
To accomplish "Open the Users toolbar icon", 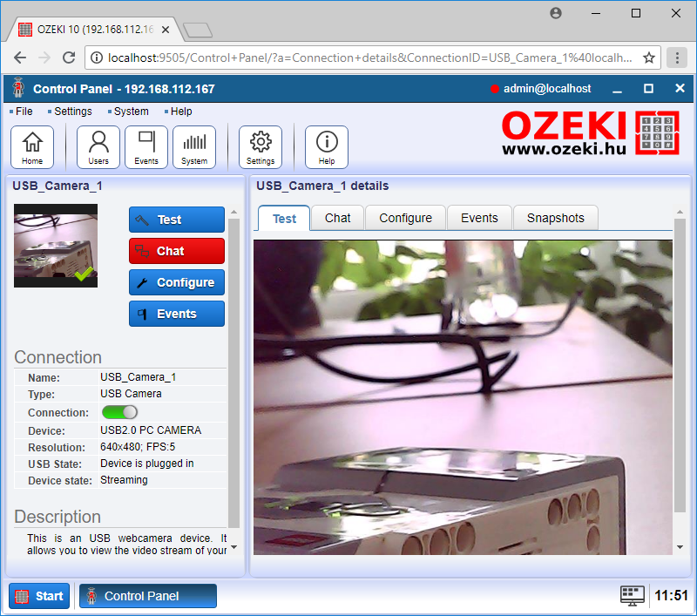I will click(x=98, y=147).
